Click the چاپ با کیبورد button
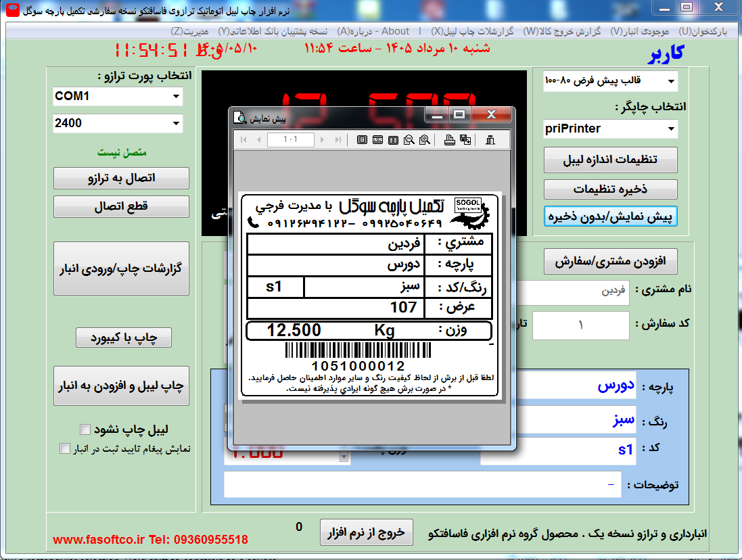742x560 pixels. 124,337
